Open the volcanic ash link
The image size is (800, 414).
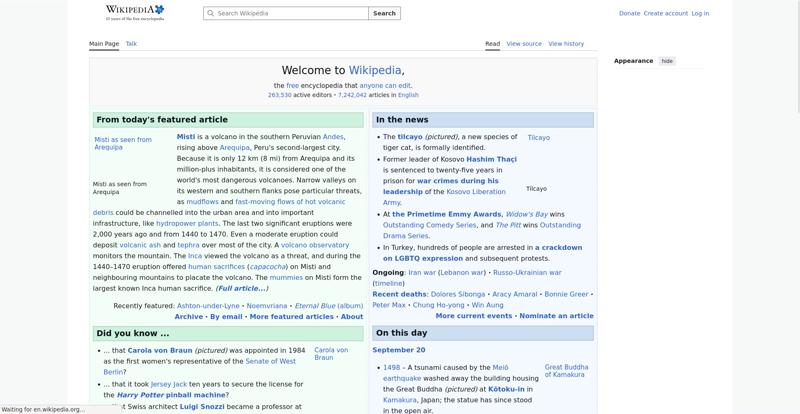click(140, 245)
